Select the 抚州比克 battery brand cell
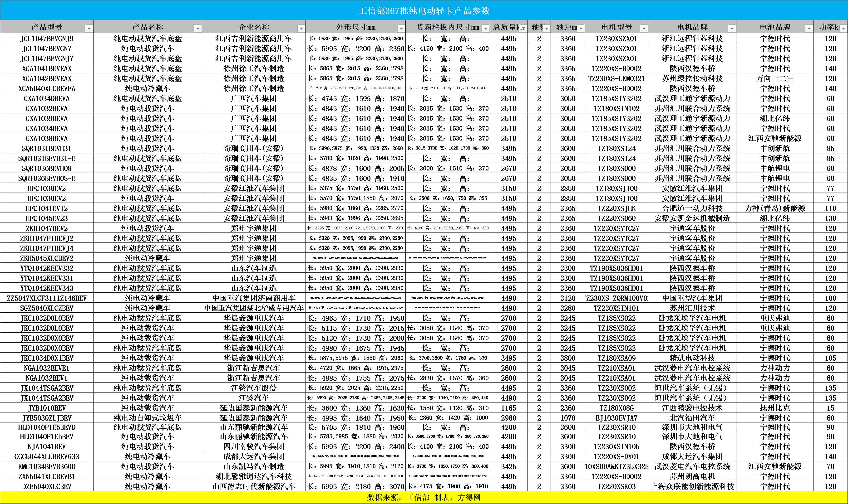Image resolution: width=848 pixels, height=504 pixels. coord(775,408)
